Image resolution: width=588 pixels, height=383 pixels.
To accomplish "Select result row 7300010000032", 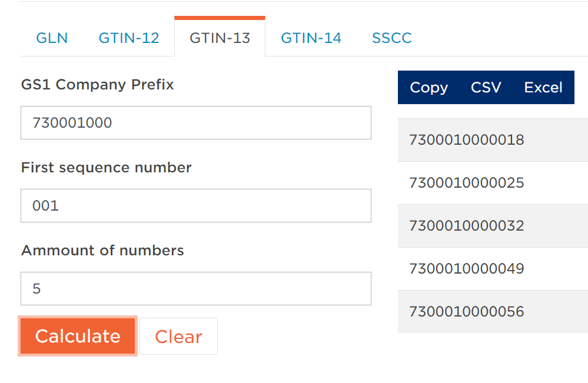I will coord(493,226).
